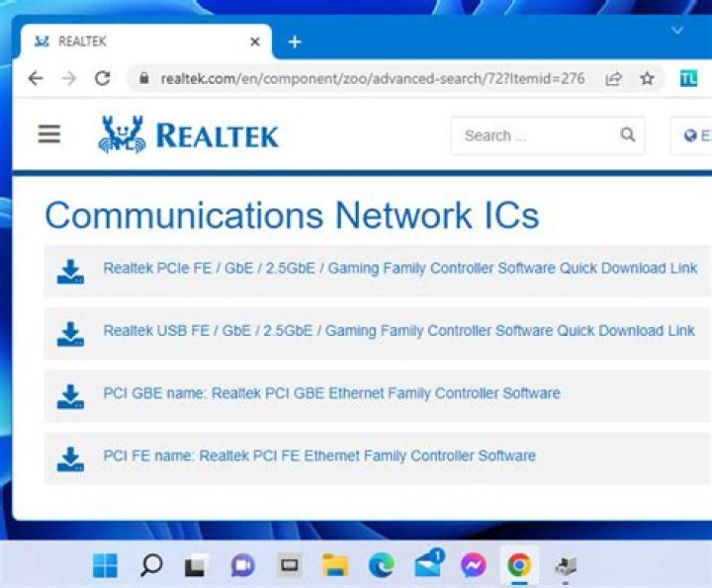
Task: Open a new browser tab
Action: (x=295, y=42)
